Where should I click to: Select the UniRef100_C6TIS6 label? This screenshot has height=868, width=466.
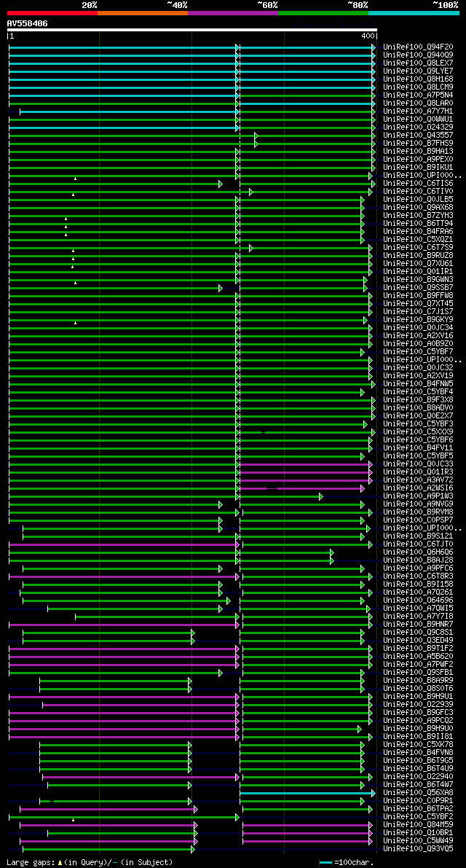pyautogui.click(x=418, y=184)
